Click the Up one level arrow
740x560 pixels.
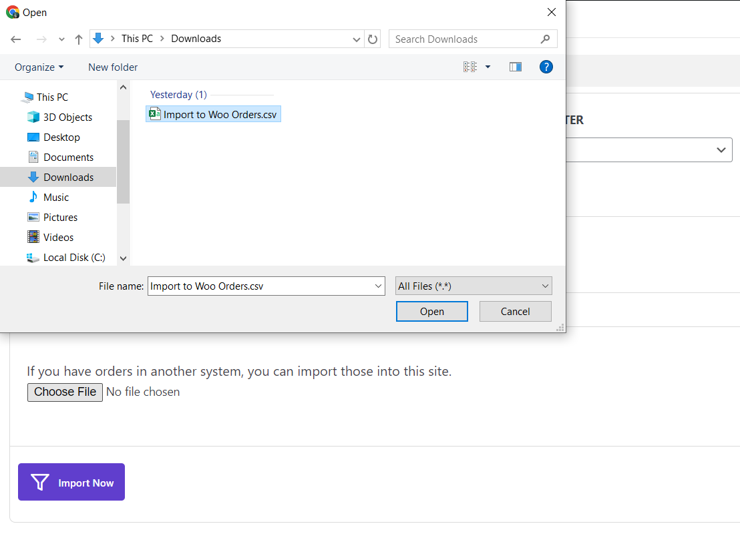(79, 39)
